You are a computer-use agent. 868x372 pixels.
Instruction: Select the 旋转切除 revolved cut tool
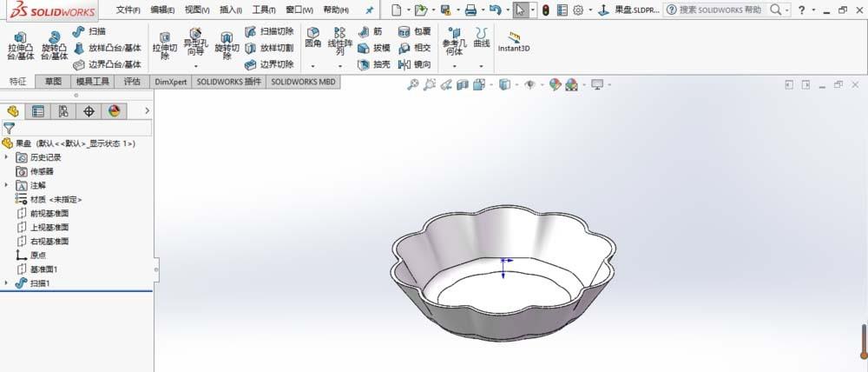[227, 46]
